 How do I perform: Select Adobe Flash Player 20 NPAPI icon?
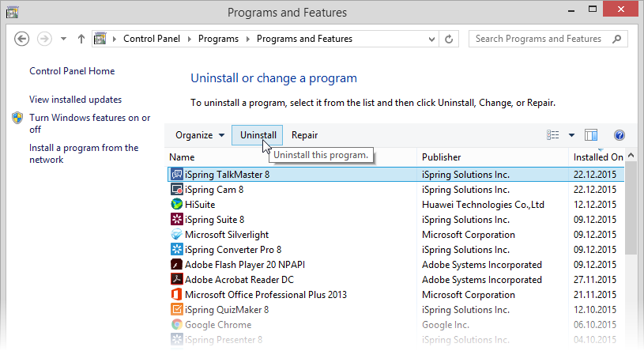point(177,264)
